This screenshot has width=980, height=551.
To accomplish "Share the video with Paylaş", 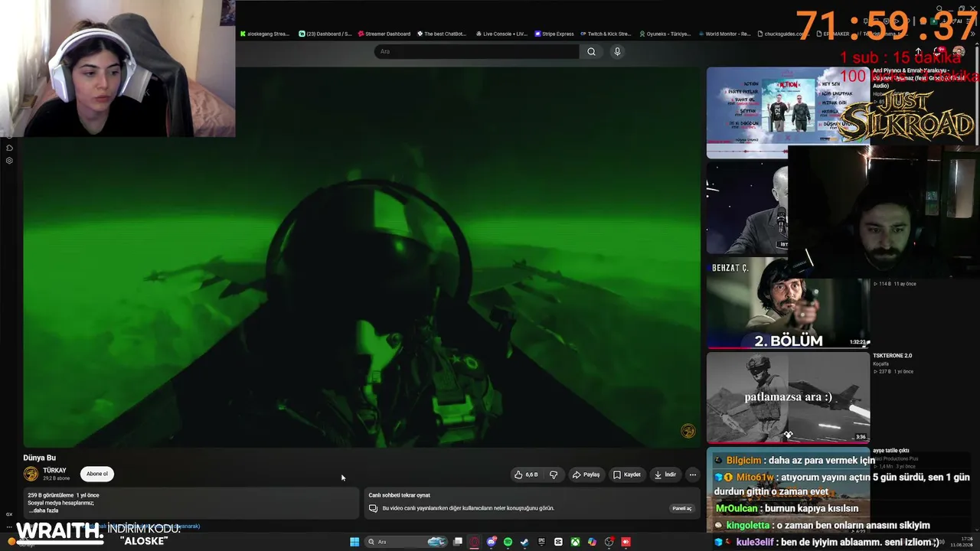I will pos(586,474).
